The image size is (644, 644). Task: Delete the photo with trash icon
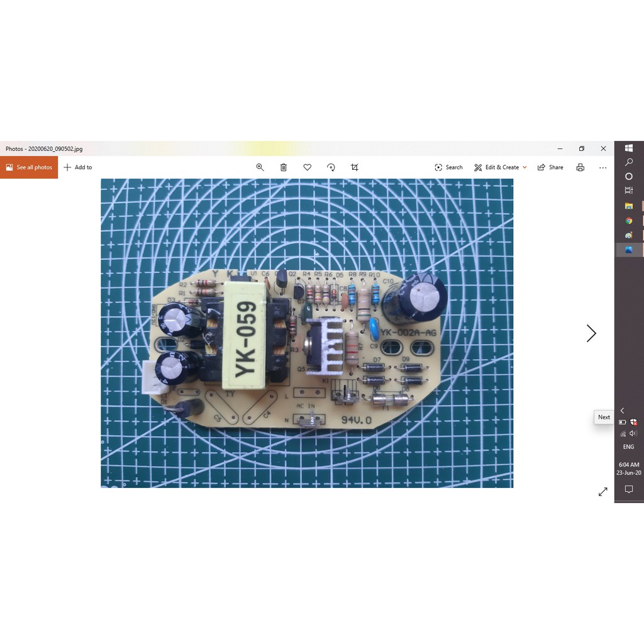[x=284, y=167]
